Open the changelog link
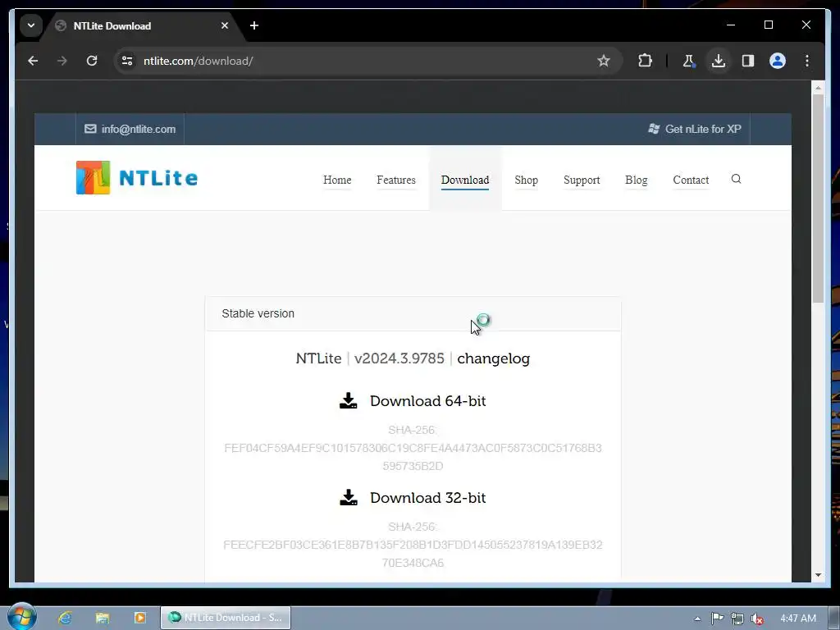 (493, 358)
